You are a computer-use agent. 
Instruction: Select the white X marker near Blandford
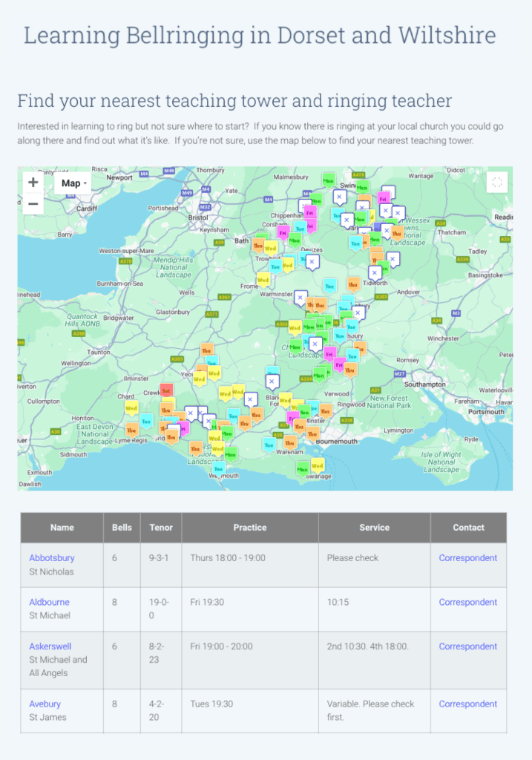click(272, 381)
